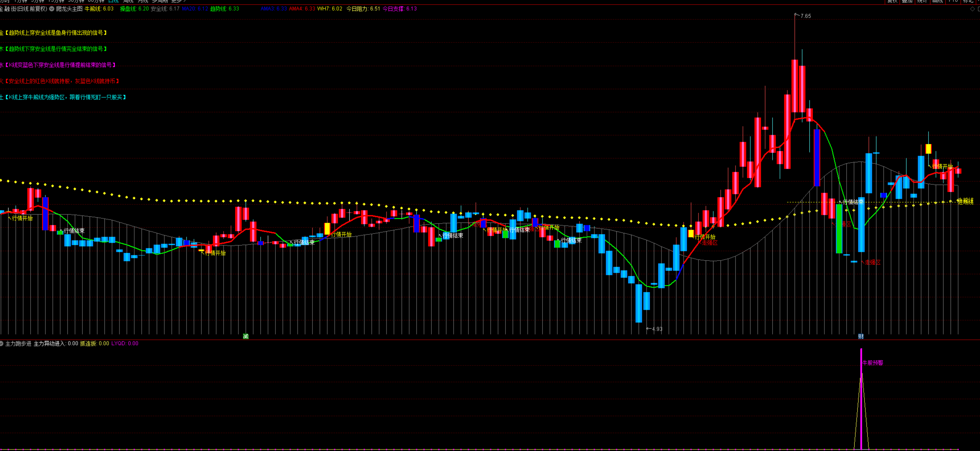
Task: Open the dropdown beside 主力跑步进 indicator
Action: click(x=1, y=343)
